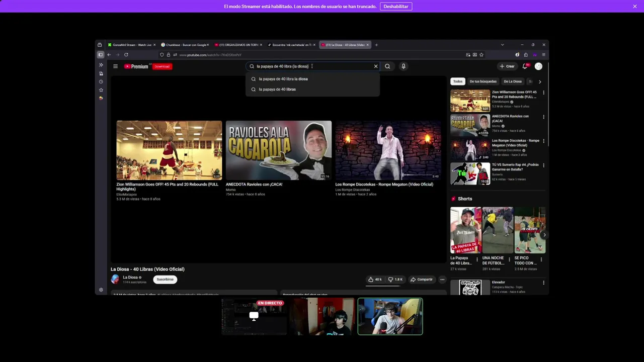
Task: Select 'De tus búsquedas' filter chip
Action: pyautogui.click(x=483, y=81)
